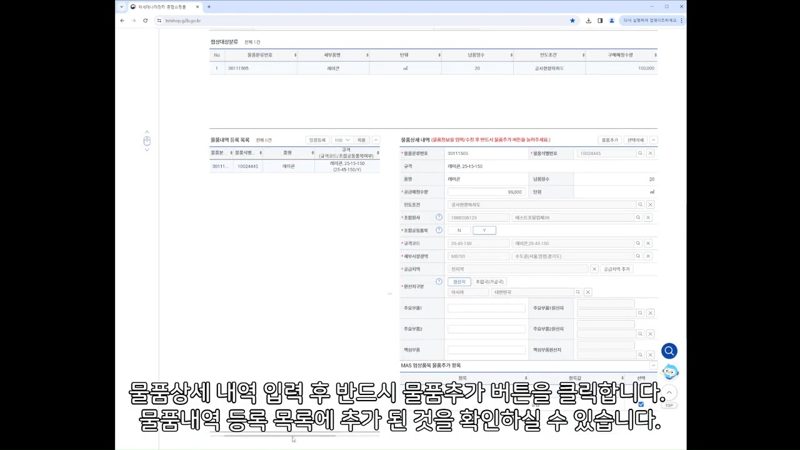800x450 pixels.
Task: Switch to the active browser tab
Action: [x=164, y=7]
